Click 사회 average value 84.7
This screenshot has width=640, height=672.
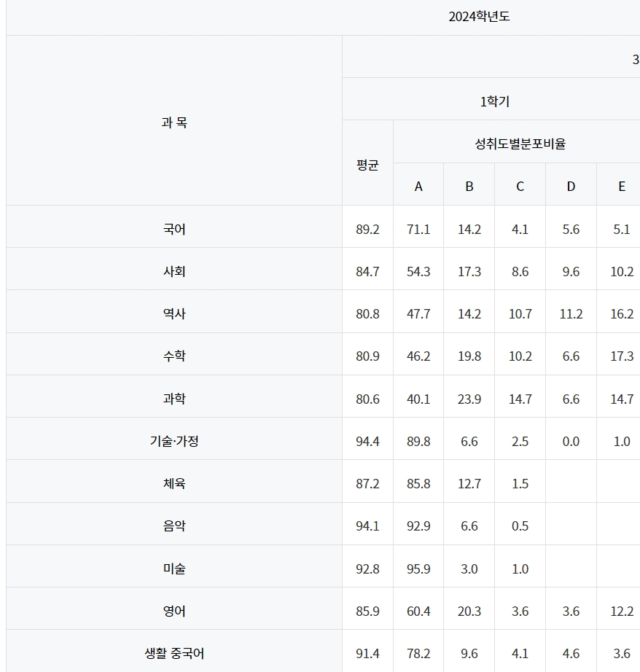tap(367, 272)
